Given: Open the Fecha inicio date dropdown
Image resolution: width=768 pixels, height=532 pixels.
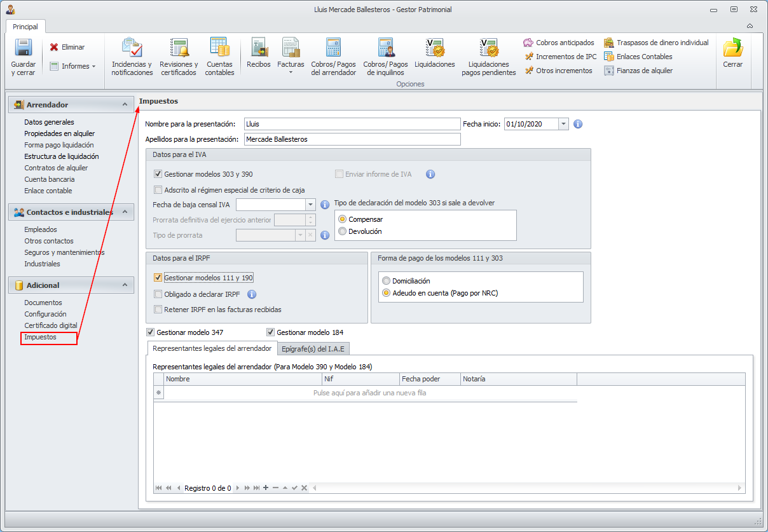Looking at the screenshot, I should (563, 124).
